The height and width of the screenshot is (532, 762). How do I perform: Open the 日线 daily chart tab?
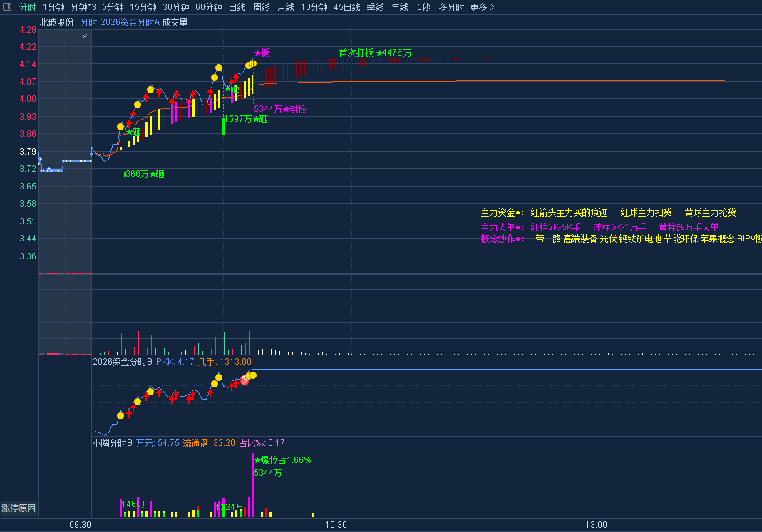pos(237,7)
